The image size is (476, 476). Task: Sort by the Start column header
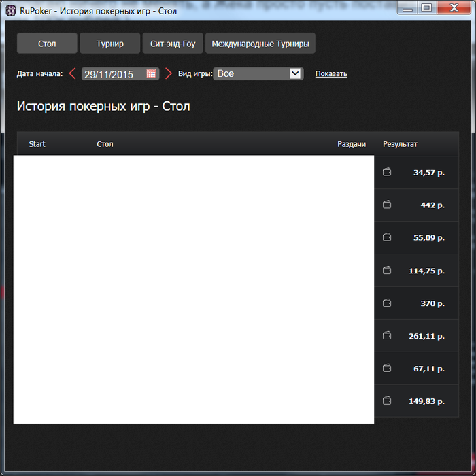coord(37,144)
